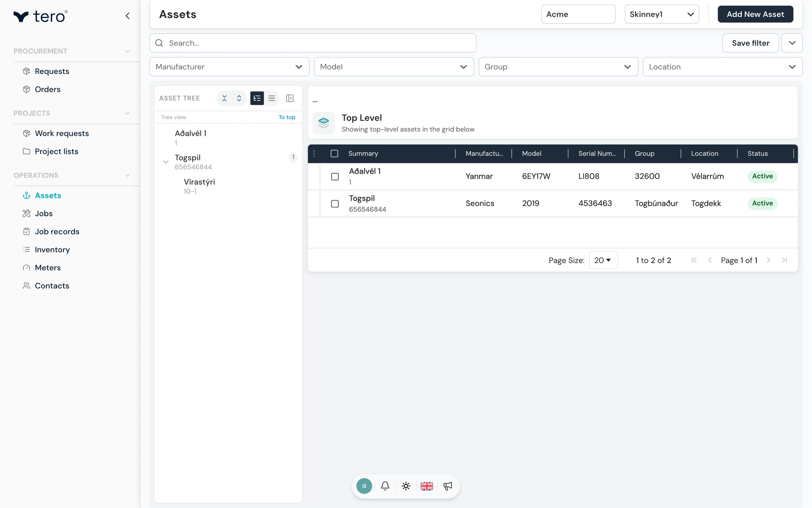
Task: Go to the last page of results
Action: point(784,260)
